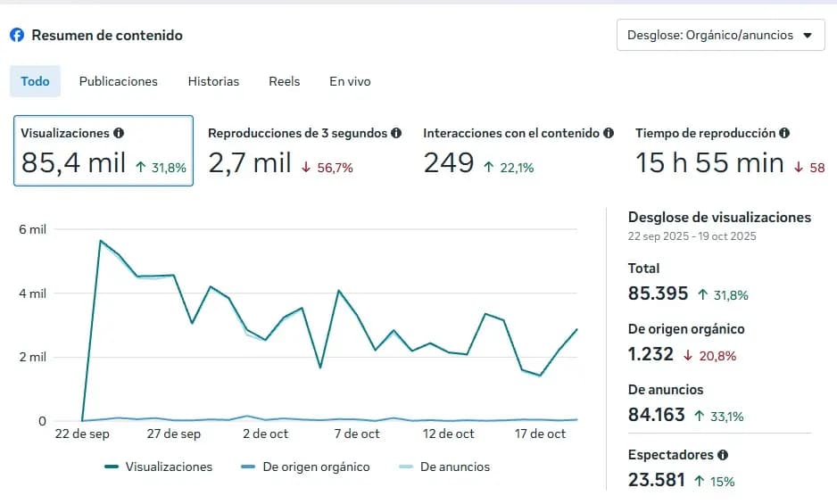837x504 pixels.
Task: Click the 6 mil y-axis label
Action: tap(32, 229)
